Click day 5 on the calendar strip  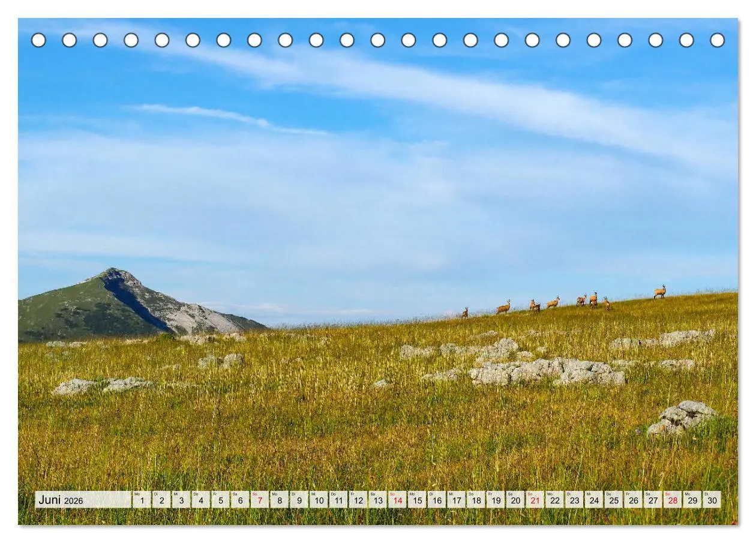pyautogui.click(x=220, y=500)
